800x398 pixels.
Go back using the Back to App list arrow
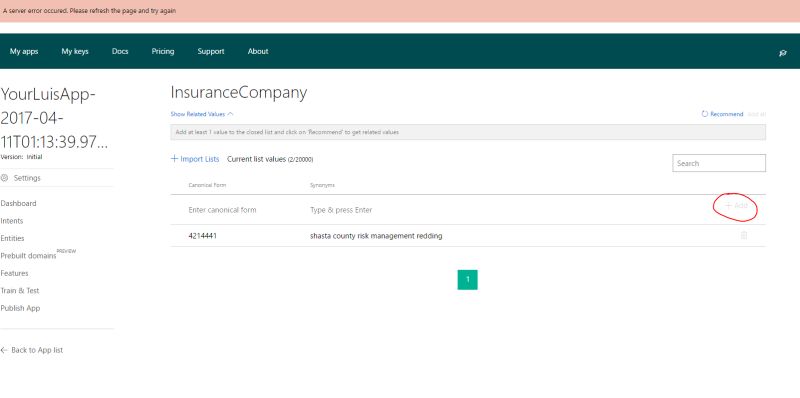(x=4, y=350)
